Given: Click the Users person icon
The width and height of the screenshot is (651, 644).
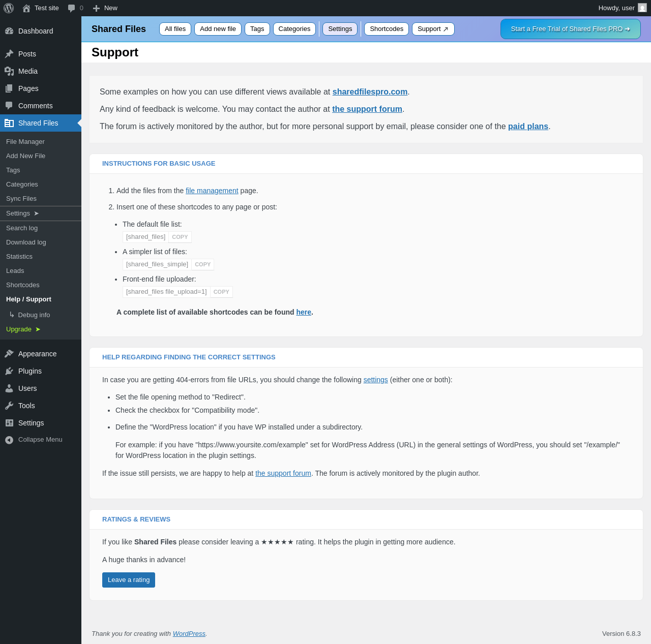Looking at the screenshot, I should [x=9, y=388].
